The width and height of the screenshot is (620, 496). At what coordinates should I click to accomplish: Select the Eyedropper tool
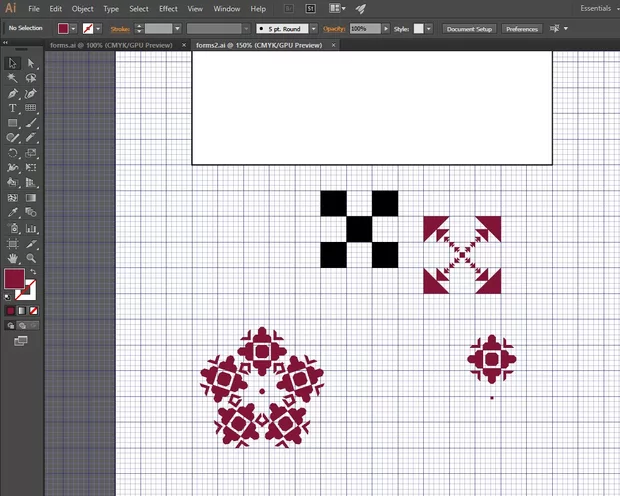tap(13, 213)
